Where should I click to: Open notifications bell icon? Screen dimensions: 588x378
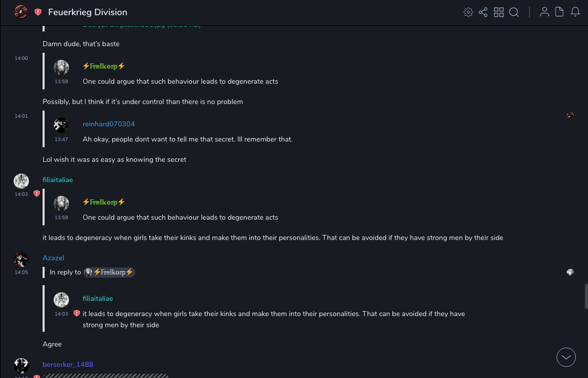click(575, 12)
